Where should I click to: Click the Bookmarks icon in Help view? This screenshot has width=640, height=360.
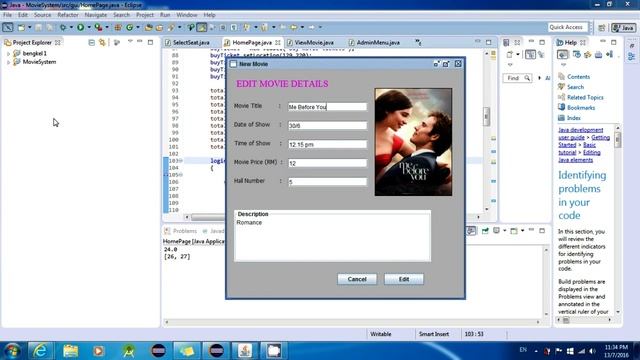[562, 107]
